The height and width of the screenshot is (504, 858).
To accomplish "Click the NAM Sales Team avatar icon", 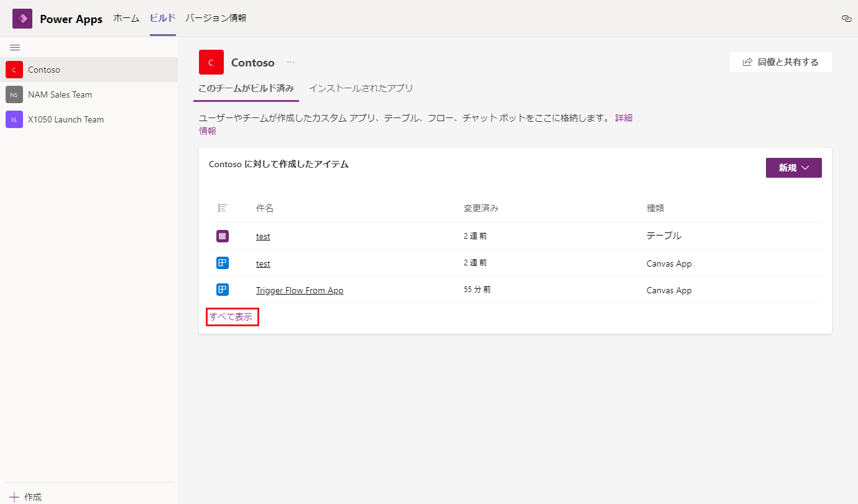I will (14, 94).
